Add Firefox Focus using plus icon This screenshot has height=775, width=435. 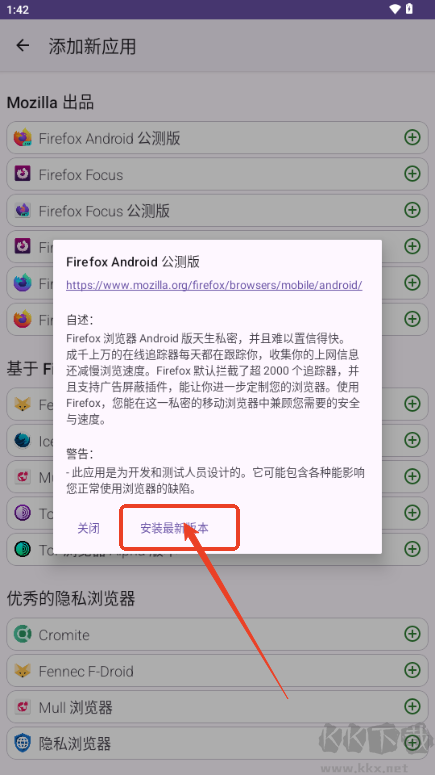tap(412, 173)
